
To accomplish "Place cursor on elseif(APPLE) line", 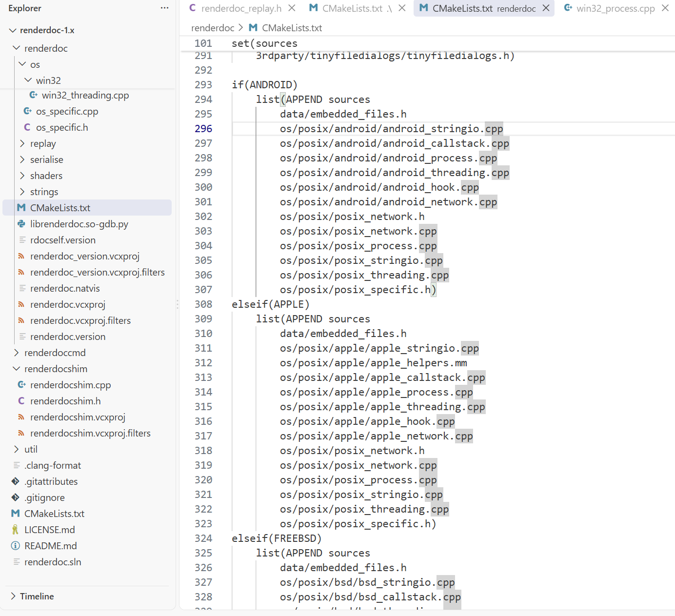I will [x=271, y=304].
